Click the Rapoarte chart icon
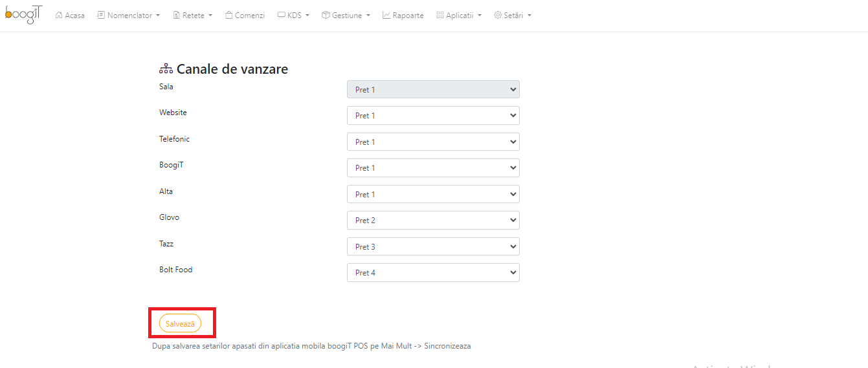868x368 pixels. click(x=386, y=15)
